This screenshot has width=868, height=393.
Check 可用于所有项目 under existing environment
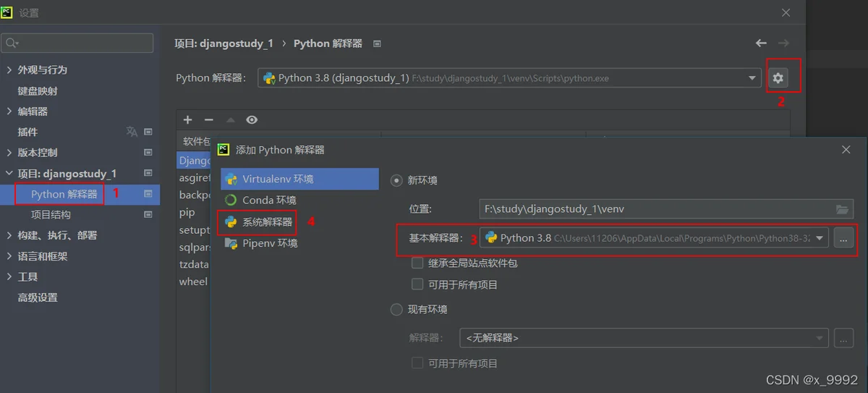pyautogui.click(x=417, y=363)
